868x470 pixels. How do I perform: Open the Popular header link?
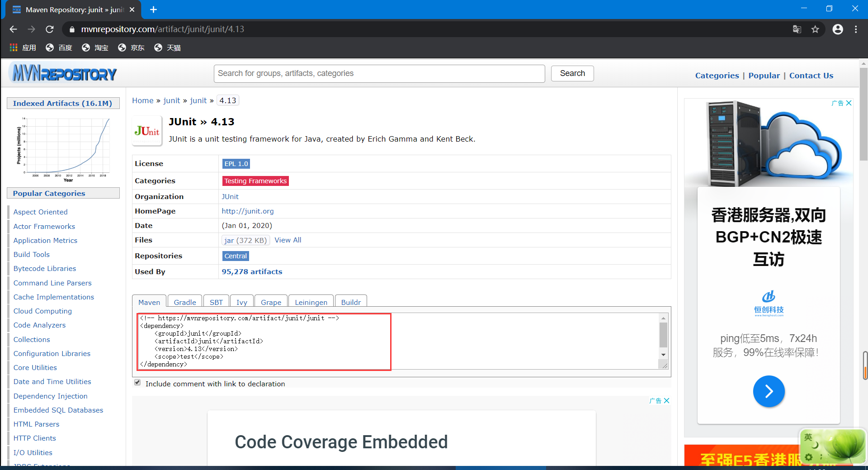click(x=764, y=76)
